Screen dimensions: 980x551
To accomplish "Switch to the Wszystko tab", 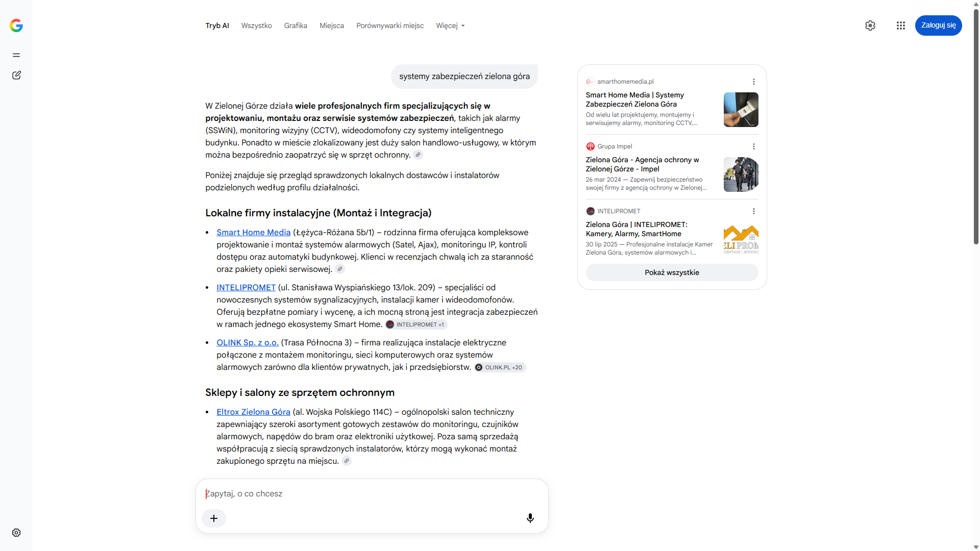I will point(257,26).
